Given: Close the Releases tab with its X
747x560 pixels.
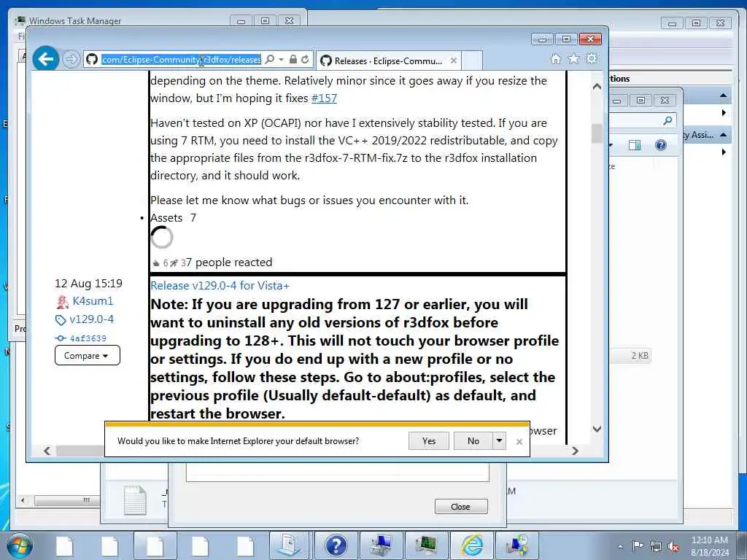Looking at the screenshot, I should (x=454, y=61).
